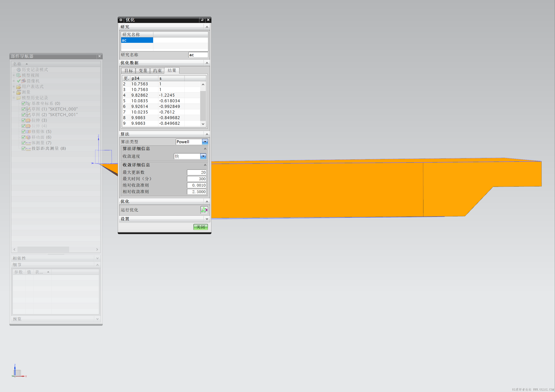Click the reset arrow icon in the dialog title bar
Viewport: 555px width, 392px height.
(202, 20)
